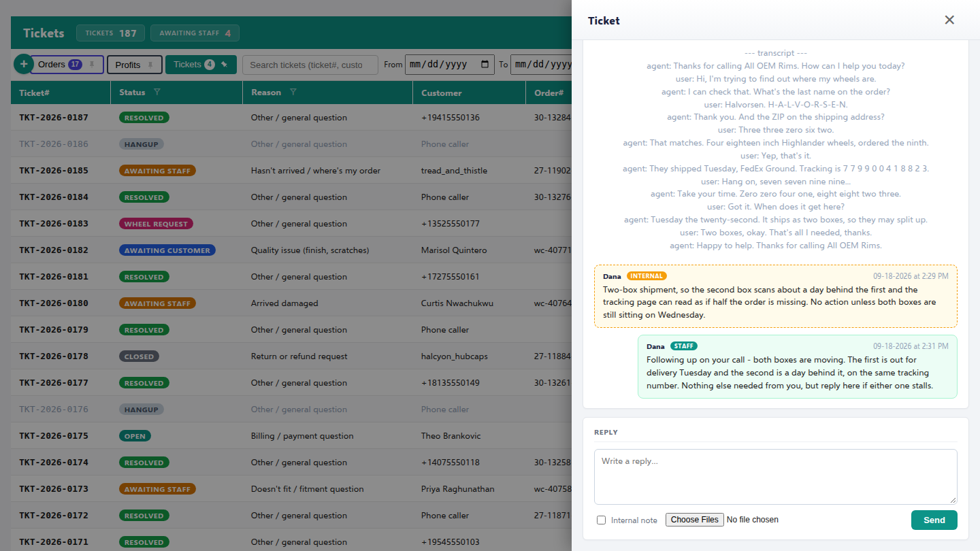Click Return or refund request reason
980x551 pixels.
pos(299,356)
